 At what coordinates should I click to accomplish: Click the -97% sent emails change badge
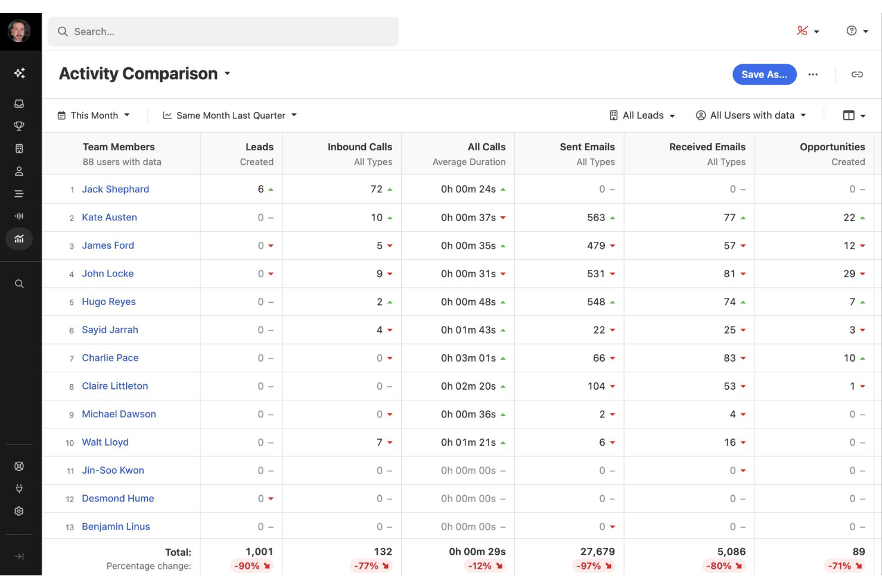[594, 566]
